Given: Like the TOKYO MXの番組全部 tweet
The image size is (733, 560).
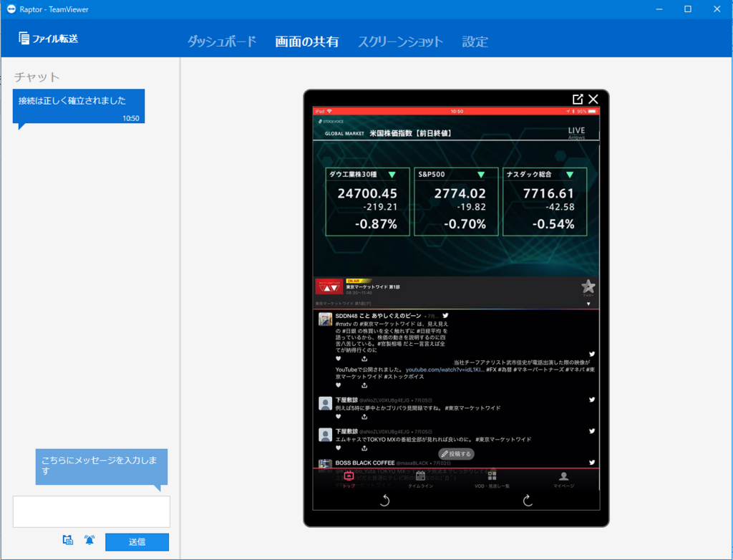Looking at the screenshot, I should click(339, 448).
